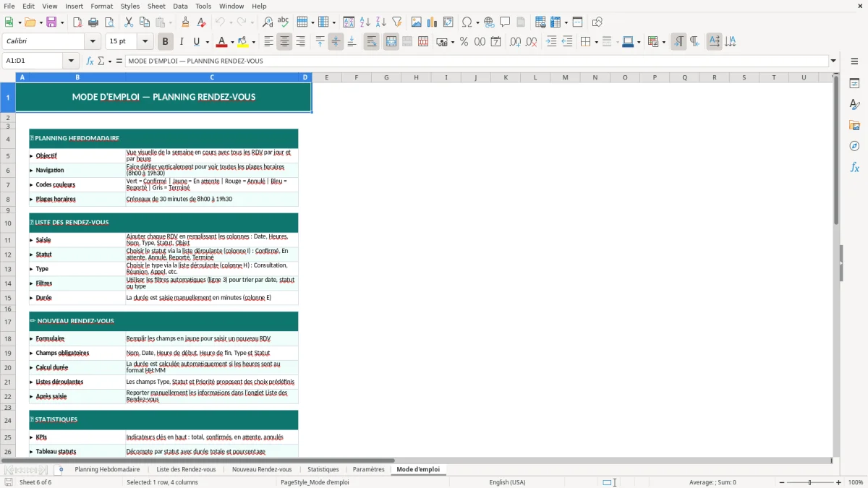Open Borders dropdown arrow
The image size is (868, 488).
[x=596, y=42]
